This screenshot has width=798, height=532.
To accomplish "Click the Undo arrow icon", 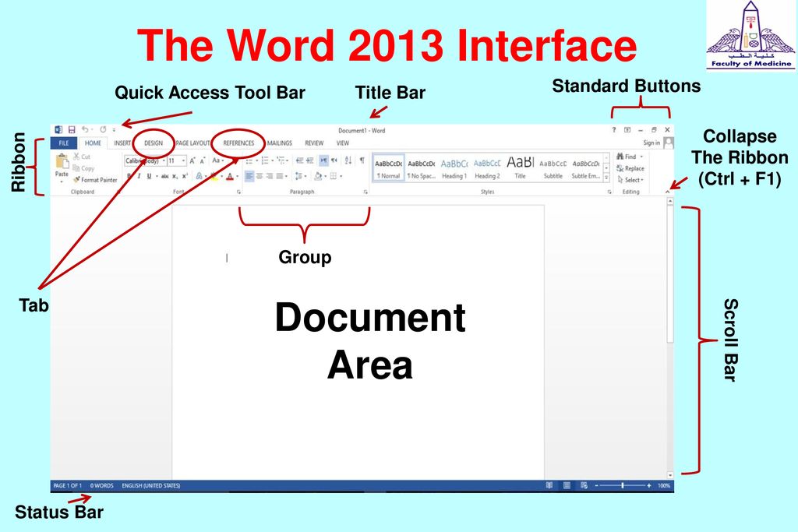I will click(85, 130).
